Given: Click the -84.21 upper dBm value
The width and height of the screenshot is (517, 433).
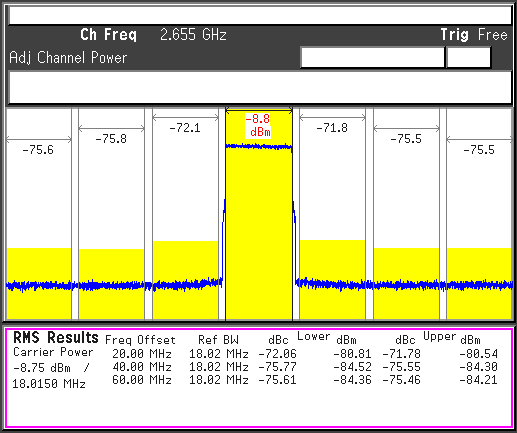Looking at the screenshot, I should pos(478,380).
